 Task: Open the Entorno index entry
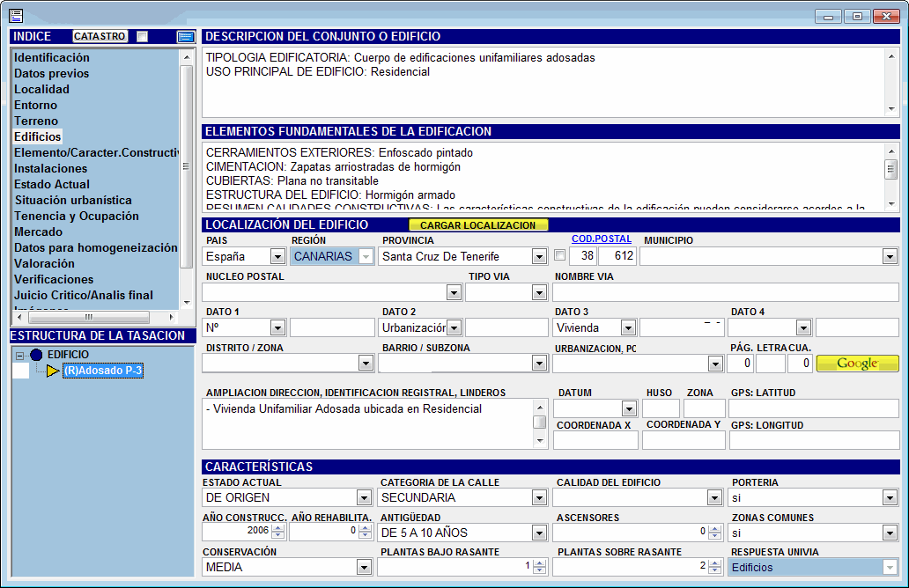tap(36, 105)
